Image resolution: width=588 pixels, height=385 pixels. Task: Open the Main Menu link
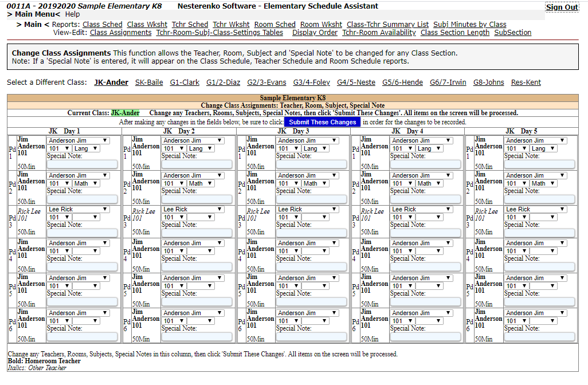tap(33, 14)
